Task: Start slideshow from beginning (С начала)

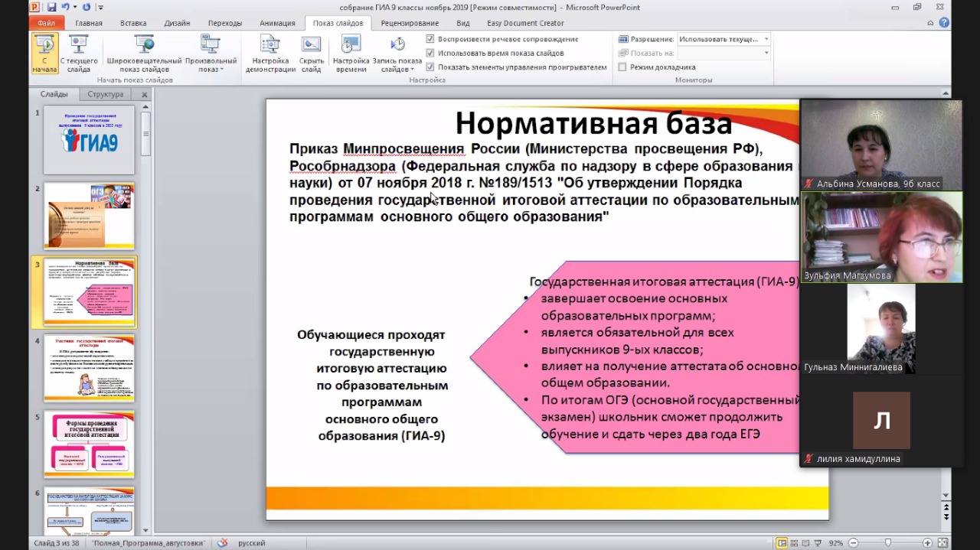Action: click(44, 53)
